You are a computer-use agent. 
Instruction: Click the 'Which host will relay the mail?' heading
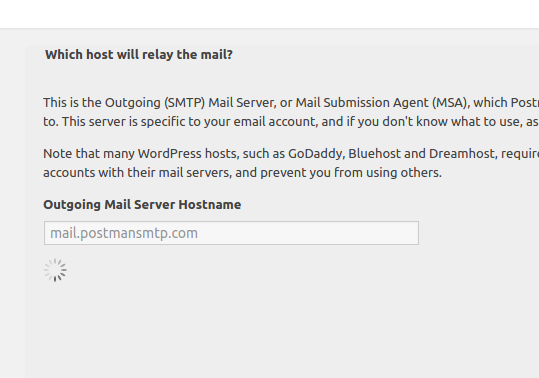coord(139,55)
